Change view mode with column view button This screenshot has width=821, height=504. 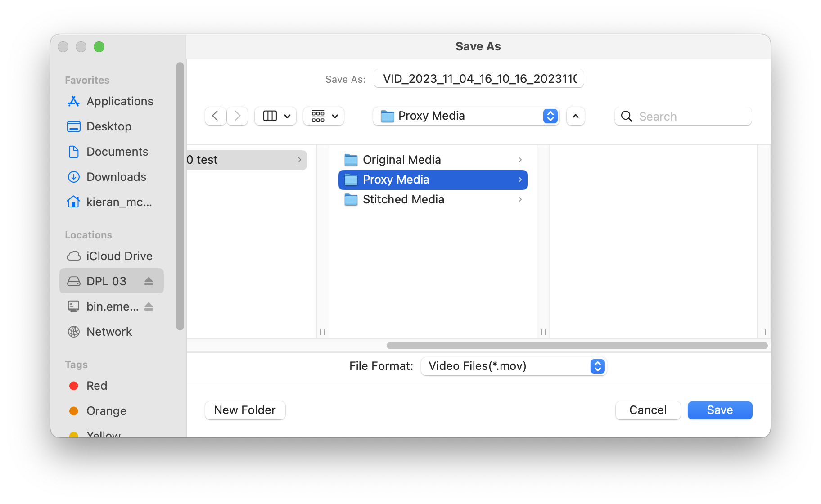(x=275, y=116)
